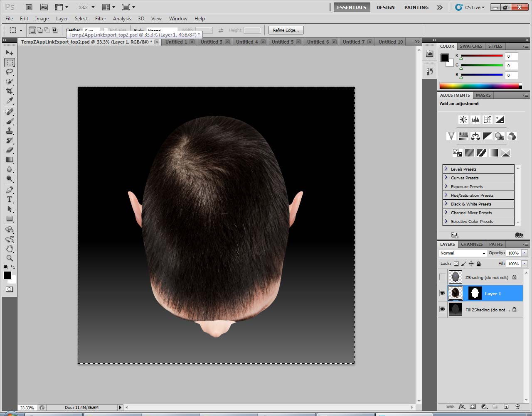Image resolution: width=532 pixels, height=416 pixels.
Task: Switch to the Design workspace
Action: [385, 7]
